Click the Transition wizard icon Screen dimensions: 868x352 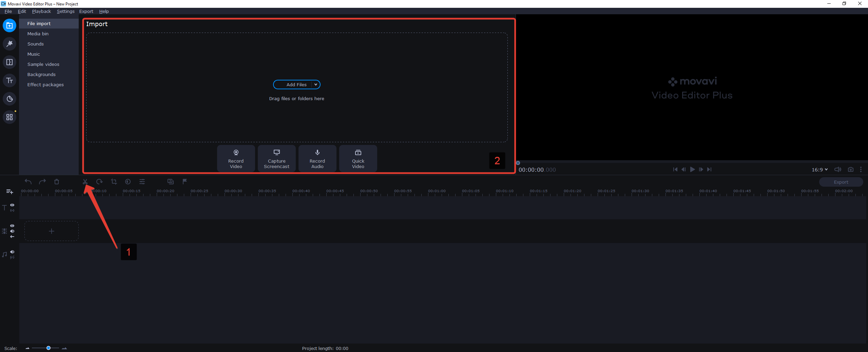tap(171, 182)
